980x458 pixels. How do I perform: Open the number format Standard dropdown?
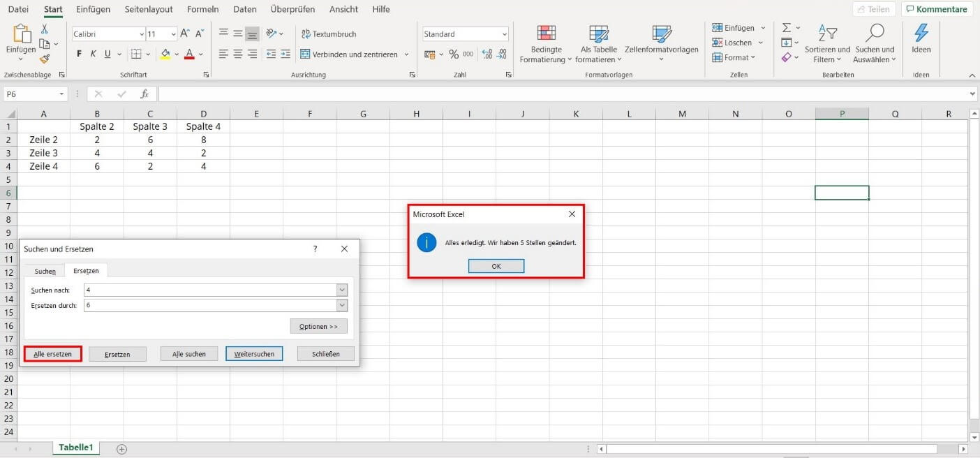tap(505, 34)
